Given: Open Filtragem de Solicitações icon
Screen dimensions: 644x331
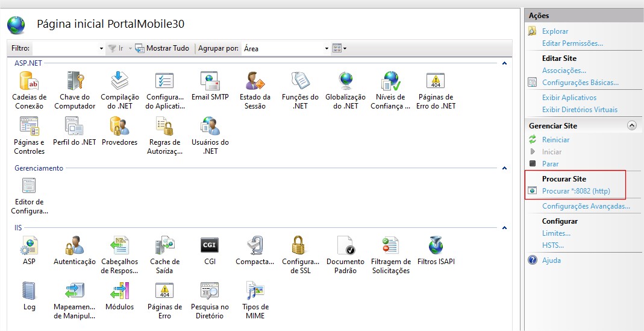Looking at the screenshot, I should pos(390,255).
